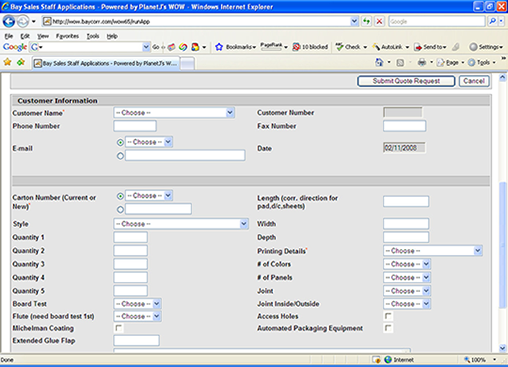This screenshot has height=367, width=508.
Task: Click the Home icon in command bar
Action: [379, 62]
